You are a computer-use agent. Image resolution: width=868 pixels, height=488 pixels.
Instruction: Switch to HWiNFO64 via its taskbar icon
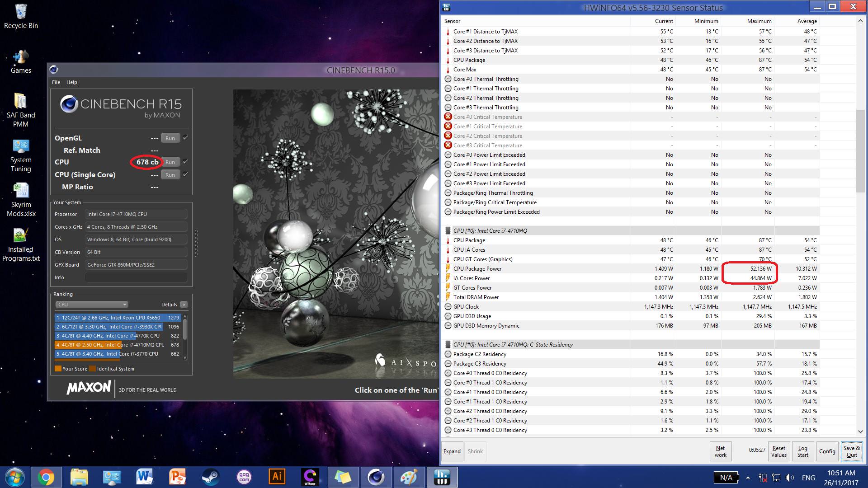point(442,477)
